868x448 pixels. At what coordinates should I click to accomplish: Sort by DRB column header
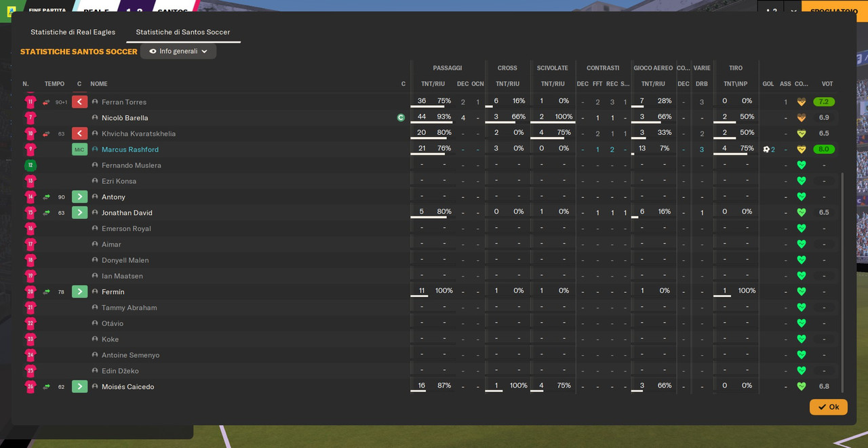702,84
